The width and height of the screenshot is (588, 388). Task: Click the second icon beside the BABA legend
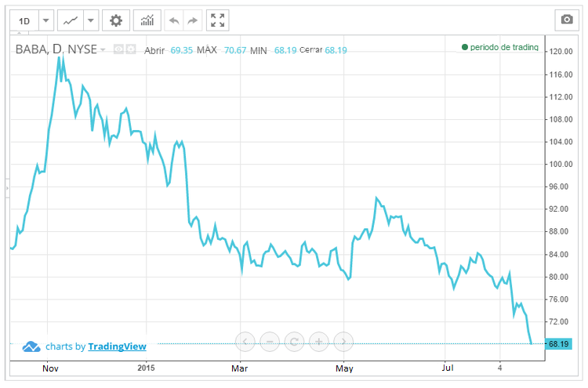(131, 49)
